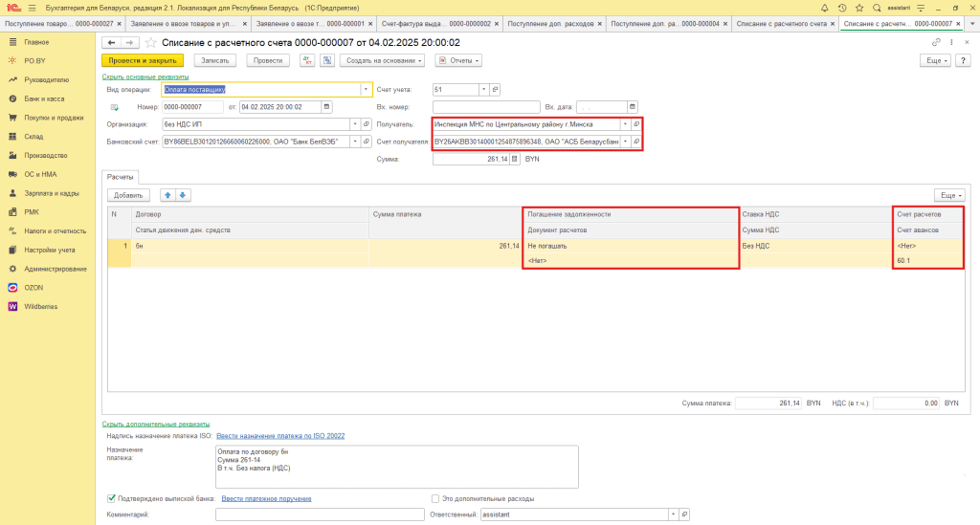Open the history clock icon

click(x=842, y=8)
